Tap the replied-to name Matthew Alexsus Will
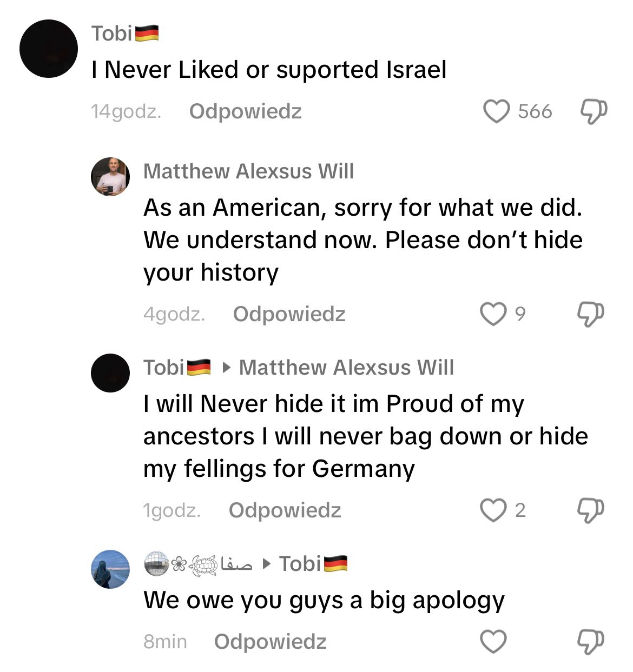The width and height of the screenshot is (633, 672). (x=346, y=368)
